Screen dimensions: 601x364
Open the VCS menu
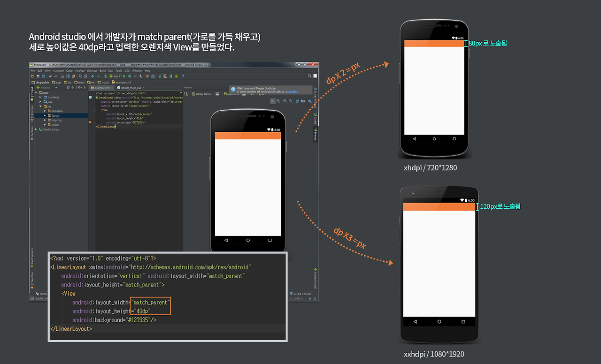point(127,70)
